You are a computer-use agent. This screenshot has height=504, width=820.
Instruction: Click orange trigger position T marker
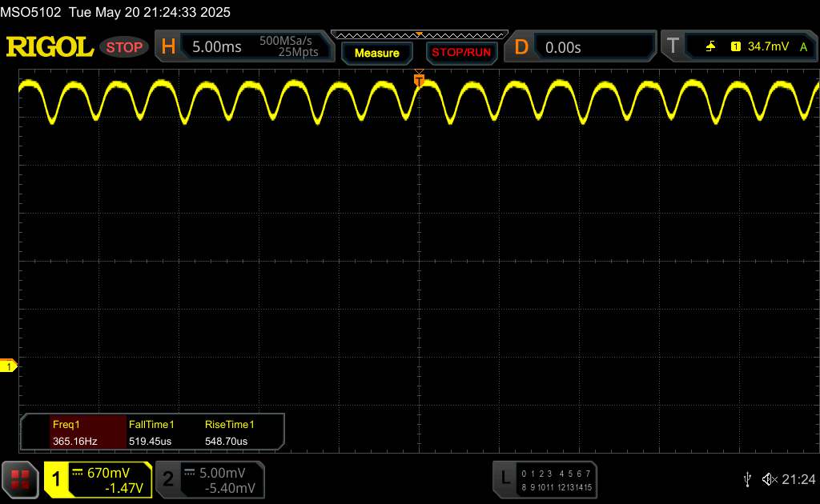(x=419, y=80)
